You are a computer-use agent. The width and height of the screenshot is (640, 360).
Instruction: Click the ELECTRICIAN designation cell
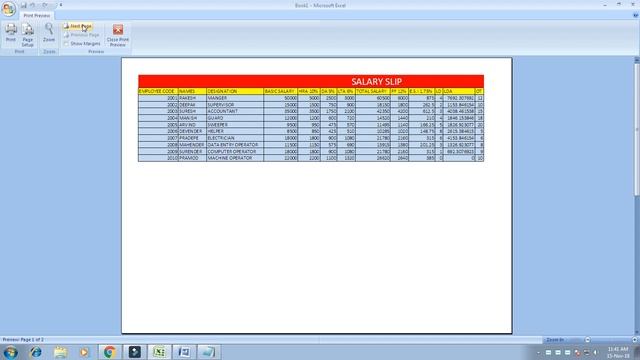(235, 138)
